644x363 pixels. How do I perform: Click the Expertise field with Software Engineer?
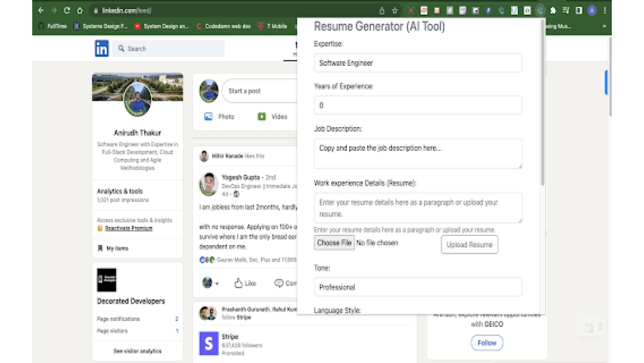pyautogui.click(x=418, y=63)
